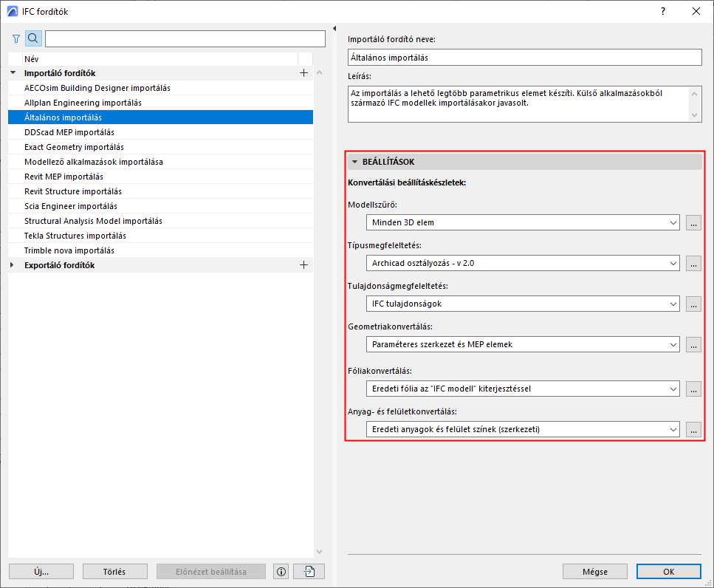Click the info icon button

click(281, 572)
